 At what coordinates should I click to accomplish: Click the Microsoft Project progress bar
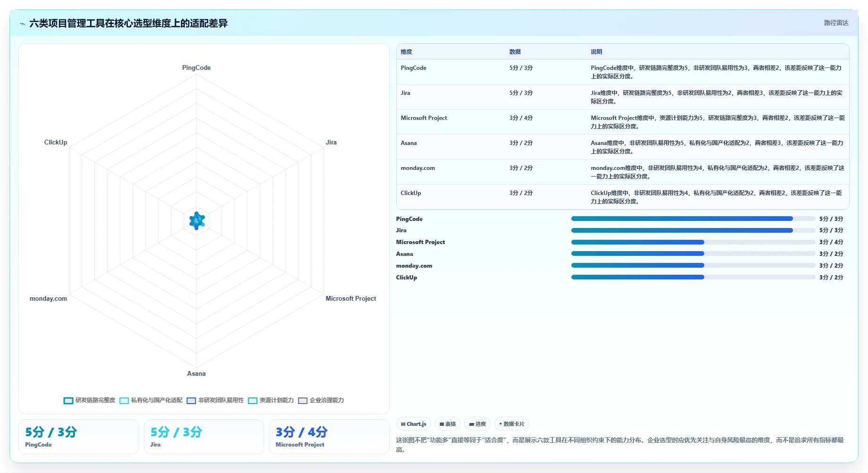693,242
